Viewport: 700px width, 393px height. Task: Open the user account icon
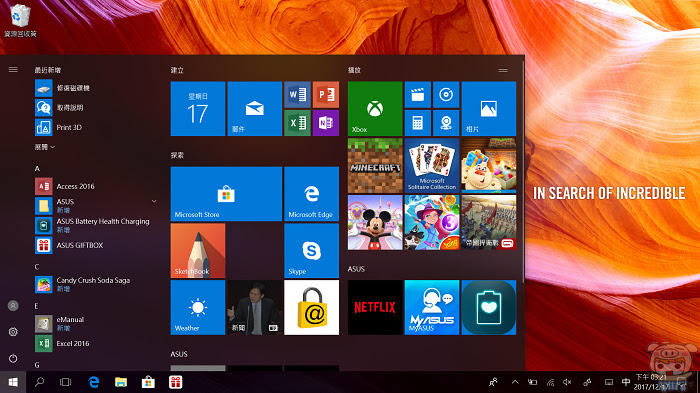click(x=13, y=305)
